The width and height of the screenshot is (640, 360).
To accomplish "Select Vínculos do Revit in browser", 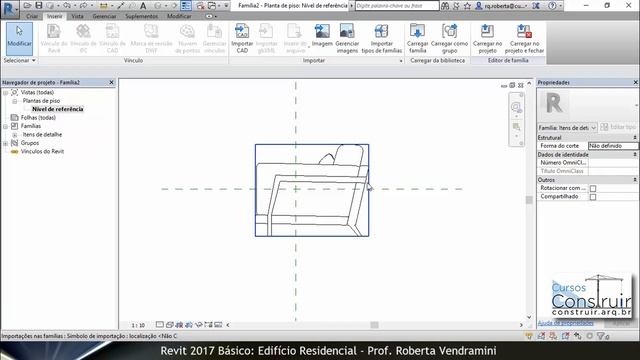I will (x=42, y=151).
